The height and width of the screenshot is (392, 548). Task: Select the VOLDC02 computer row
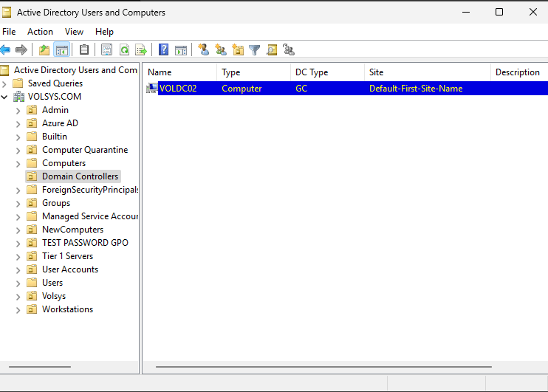(x=178, y=89)
